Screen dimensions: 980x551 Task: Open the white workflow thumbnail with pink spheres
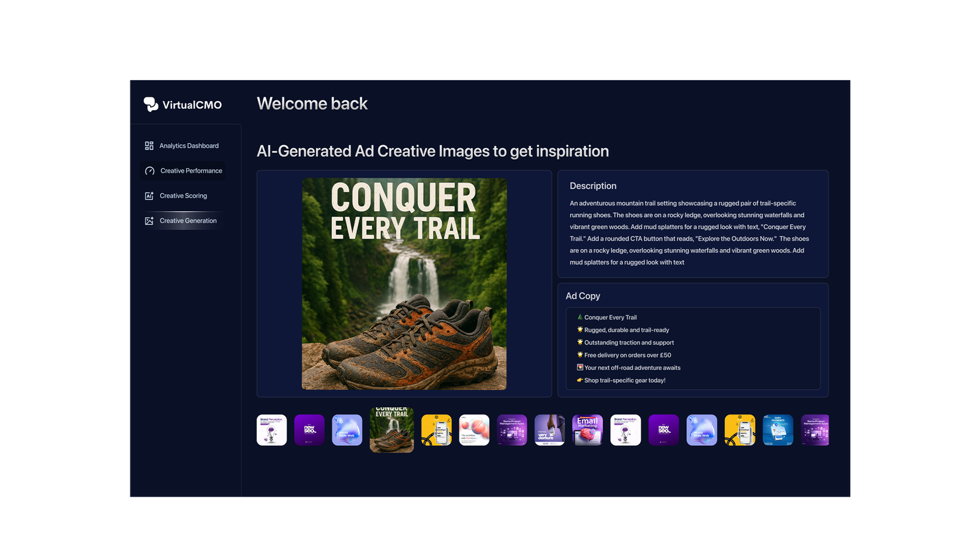474,430
